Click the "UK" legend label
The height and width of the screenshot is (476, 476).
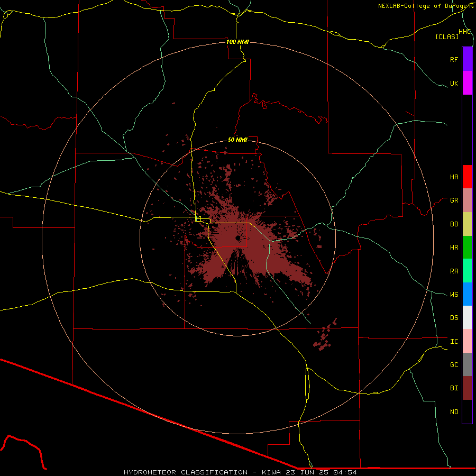(454, 83)
